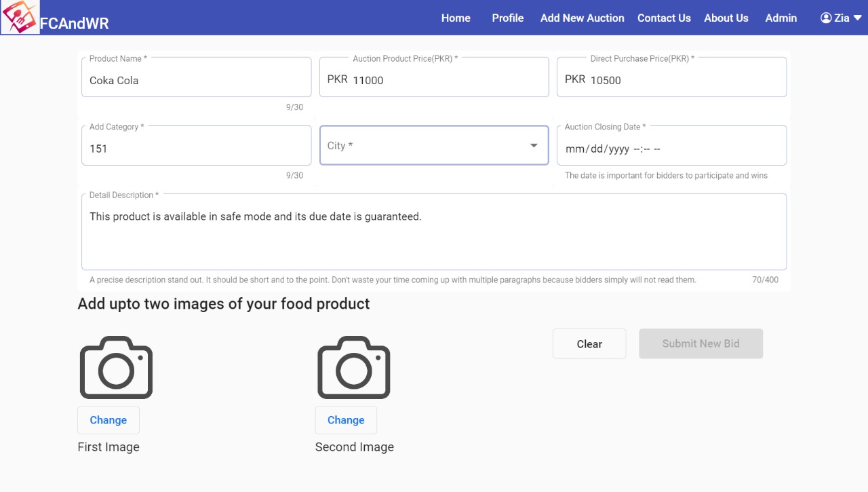Click the FCAndWR logo icon
The image size is (868, 492).
coord(20,18)
